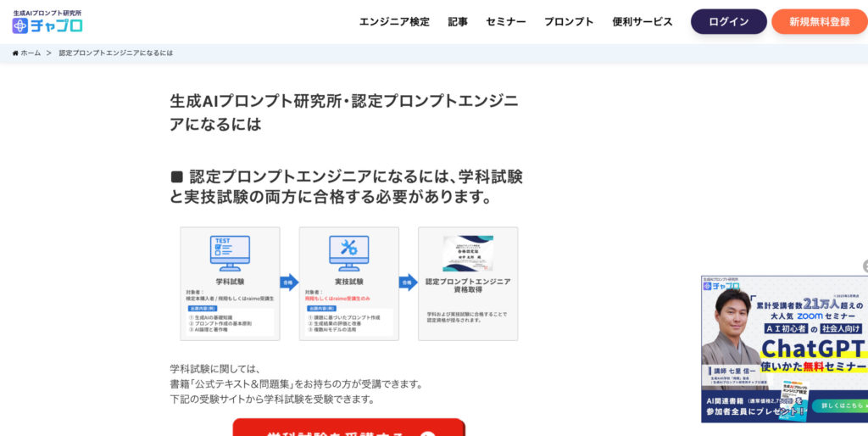Click 詳しくはこちら button in ad
This screenshot has width=868, height=436.
click(839, 406)
